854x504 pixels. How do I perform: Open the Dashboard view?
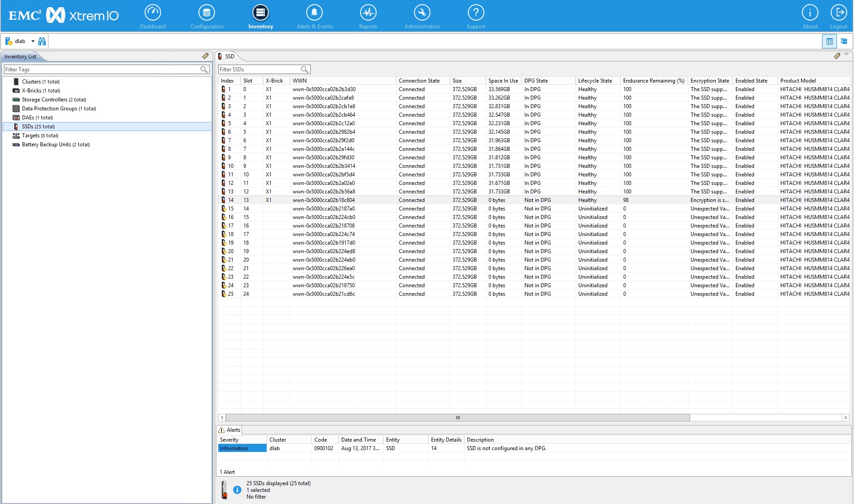point(153,16)
